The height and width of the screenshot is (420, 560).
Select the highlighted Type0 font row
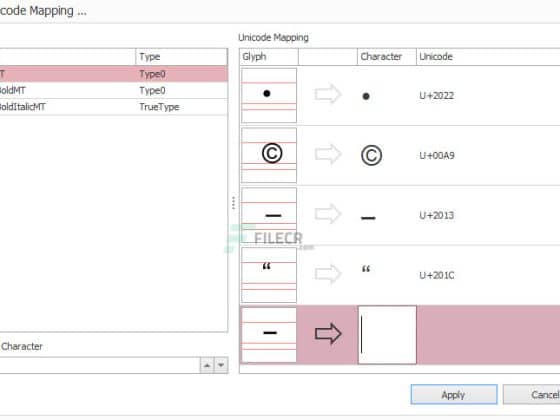[x=114, y=74]
